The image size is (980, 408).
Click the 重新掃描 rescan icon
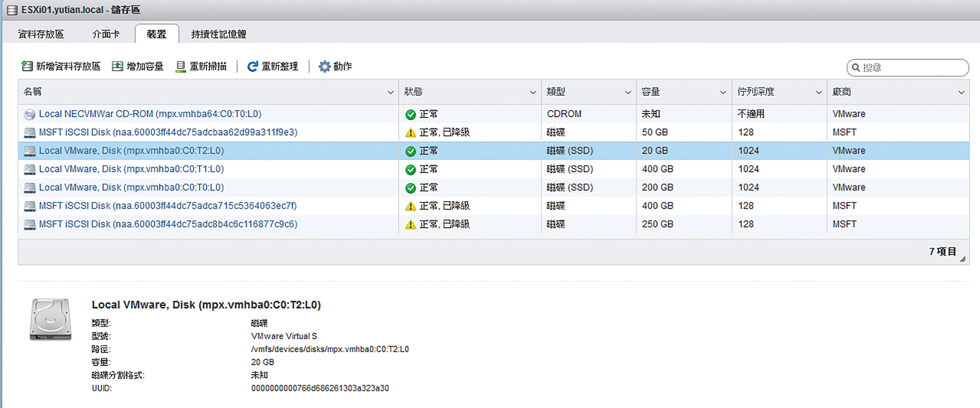[181, 66]
